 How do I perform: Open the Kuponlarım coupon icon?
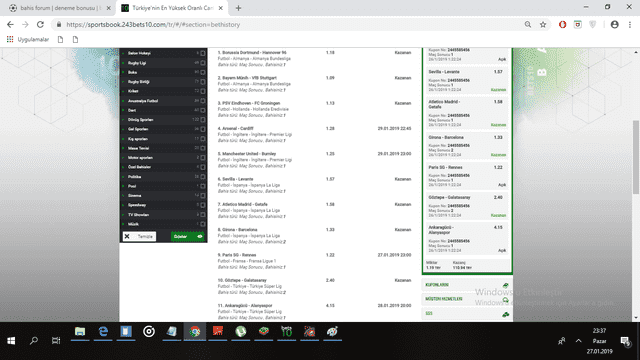tap(505, 285)
